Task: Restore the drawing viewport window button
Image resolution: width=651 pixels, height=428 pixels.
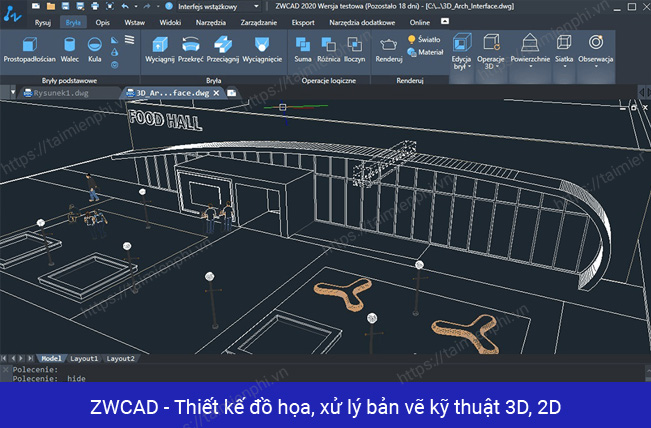Action: 634,108
